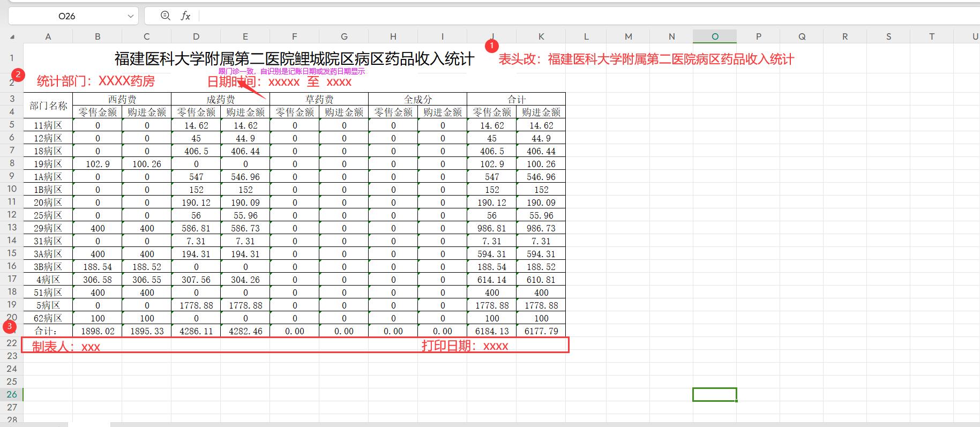This screenshot has width=980, height=427.
Task: Select row 5 header
Action: click(x=12, y=124)
